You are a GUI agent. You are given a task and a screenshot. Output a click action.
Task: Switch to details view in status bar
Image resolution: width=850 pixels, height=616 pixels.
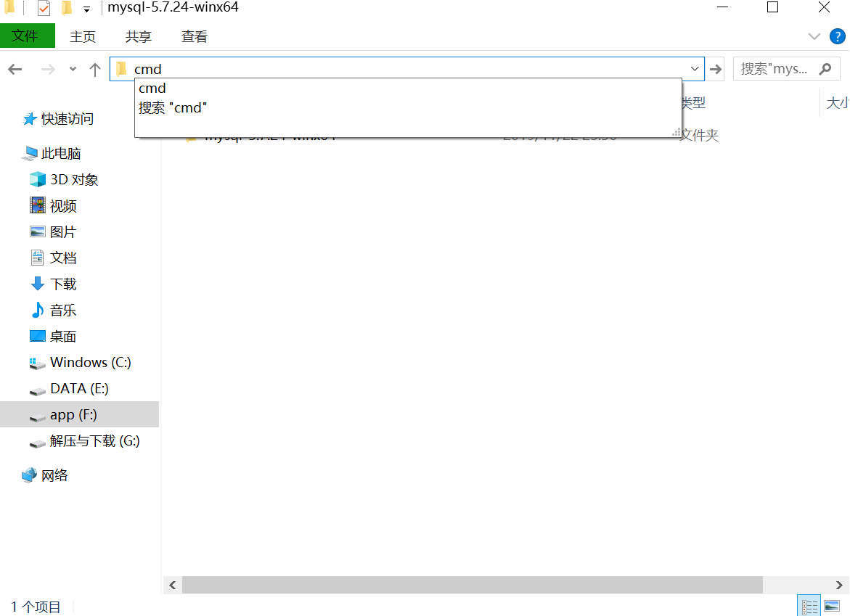click(x=809, y=607)
